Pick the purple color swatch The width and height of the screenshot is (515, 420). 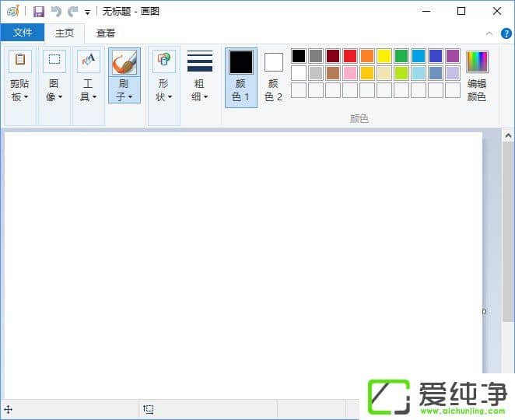point(452,56)
